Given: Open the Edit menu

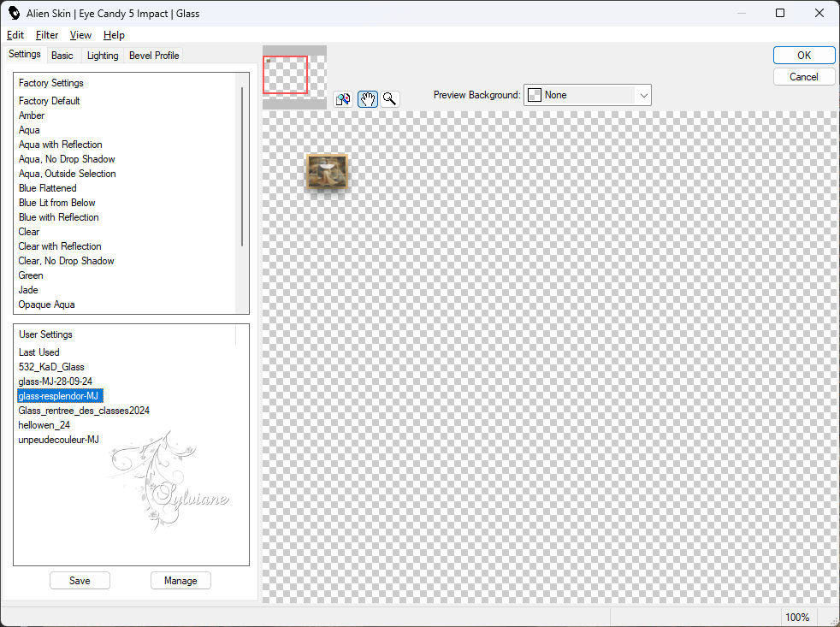Looking at the screenshot, I should pyautogui.click(x=15, y=35).
